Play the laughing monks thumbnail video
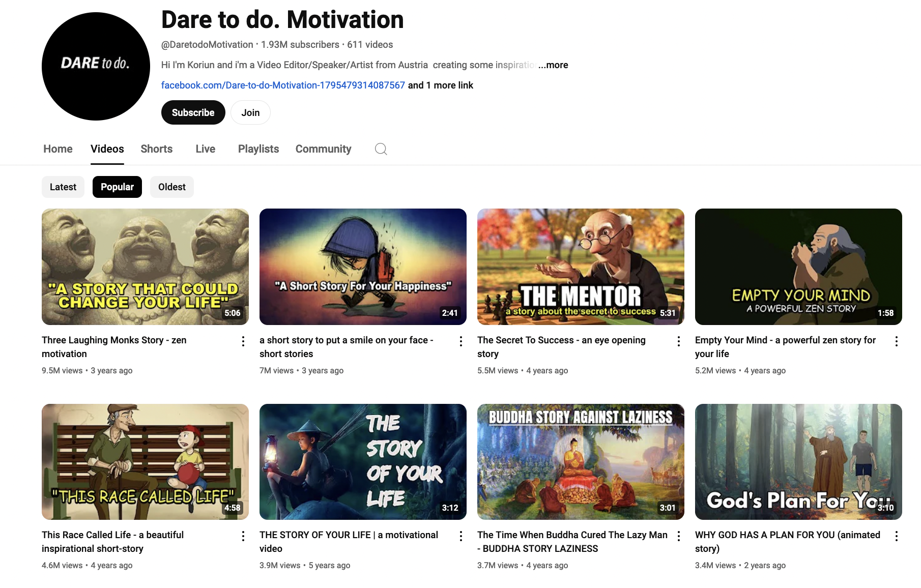This screenshot has width=921, height=588. 145,267
